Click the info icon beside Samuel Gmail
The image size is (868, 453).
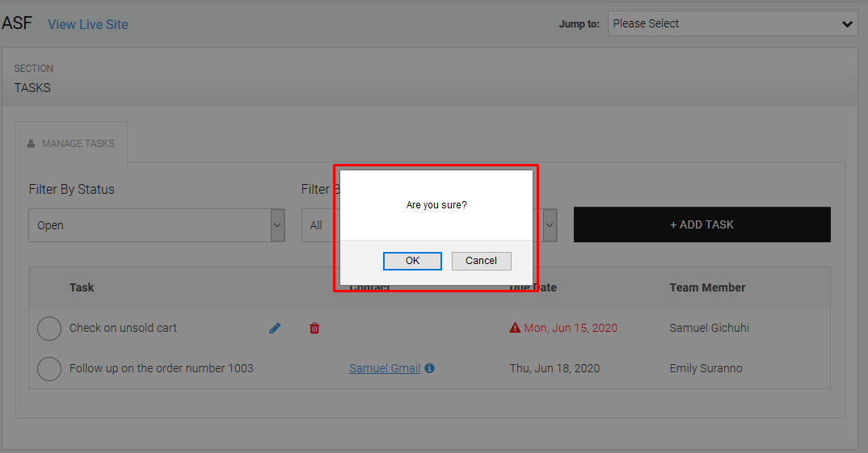click(429, 368)
